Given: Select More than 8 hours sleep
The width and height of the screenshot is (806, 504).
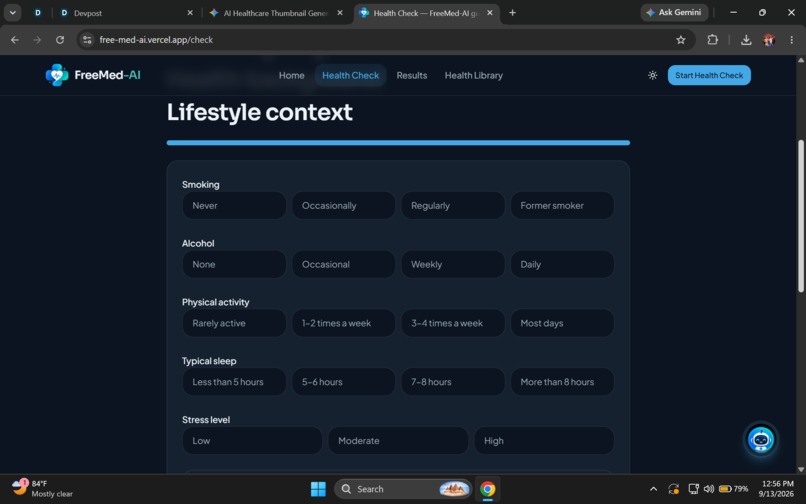Looking at the screenshot, I should (562, 382).
